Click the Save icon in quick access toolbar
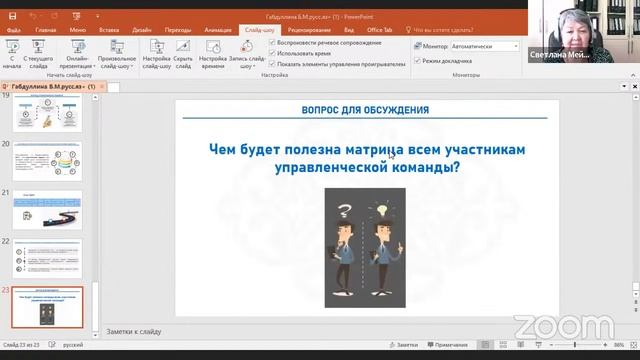Viewport: 640px width, 360px height. coord(13,16)
